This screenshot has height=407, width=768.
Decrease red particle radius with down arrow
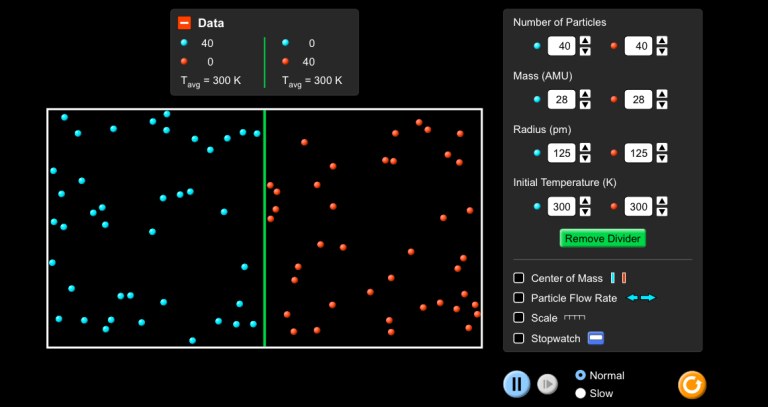click(662, 158)
